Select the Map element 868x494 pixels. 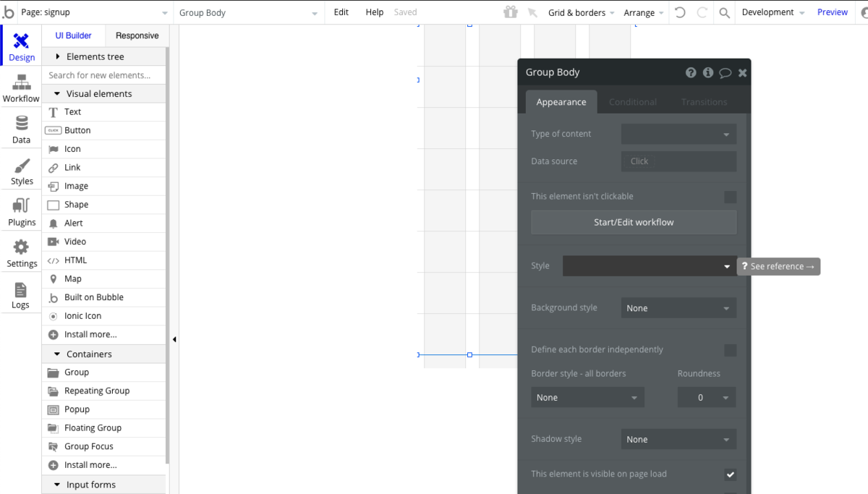coord(104,279)
